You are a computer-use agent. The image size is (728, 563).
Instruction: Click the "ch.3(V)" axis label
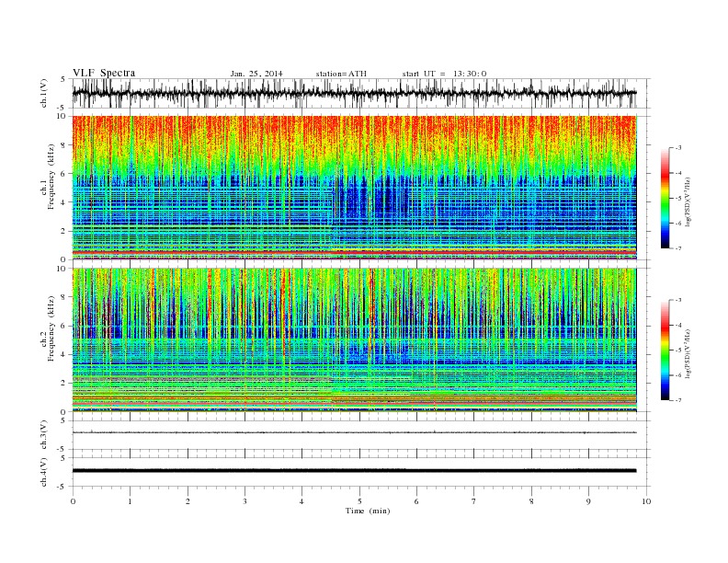(x=44, y=434)
